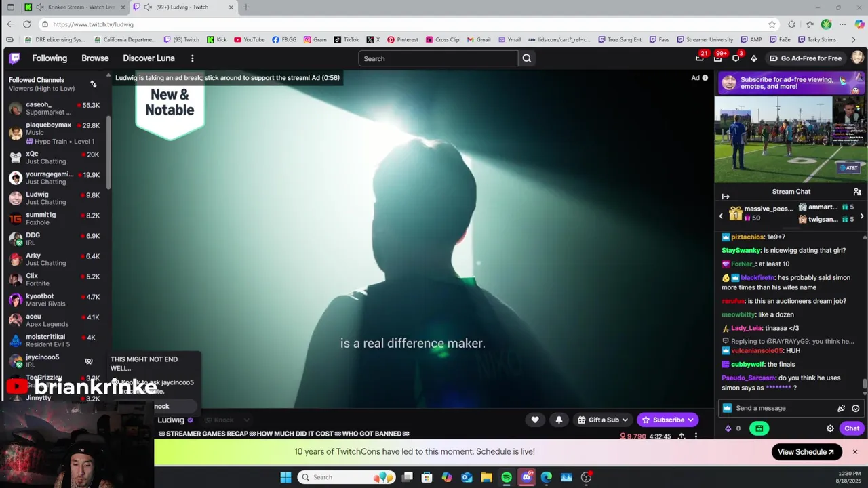Open Spotify from the Windows taskbar
The image size is (868, 488).
pos(507,477)
